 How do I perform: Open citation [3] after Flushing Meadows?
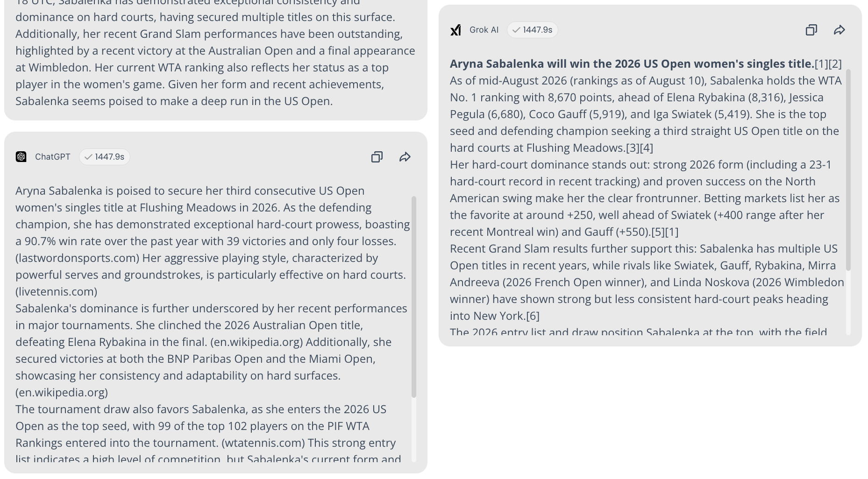click(x=633, y=148)
